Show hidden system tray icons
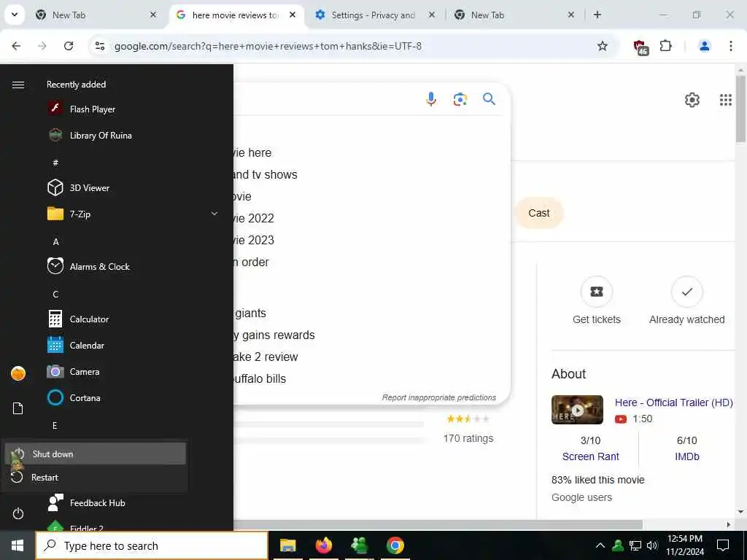The height and width of the screenshot is (560, 747). tap(600, 545)
